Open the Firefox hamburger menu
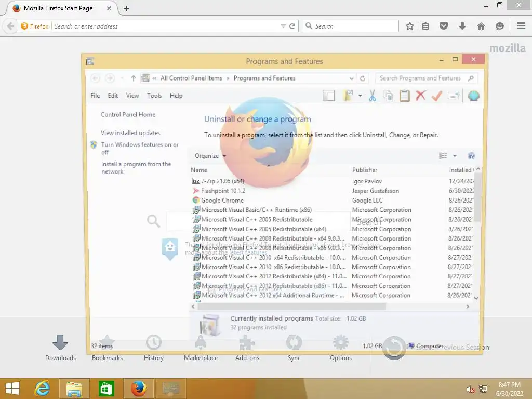This screenshot has height=399, width=532. [x=521, y=26]
